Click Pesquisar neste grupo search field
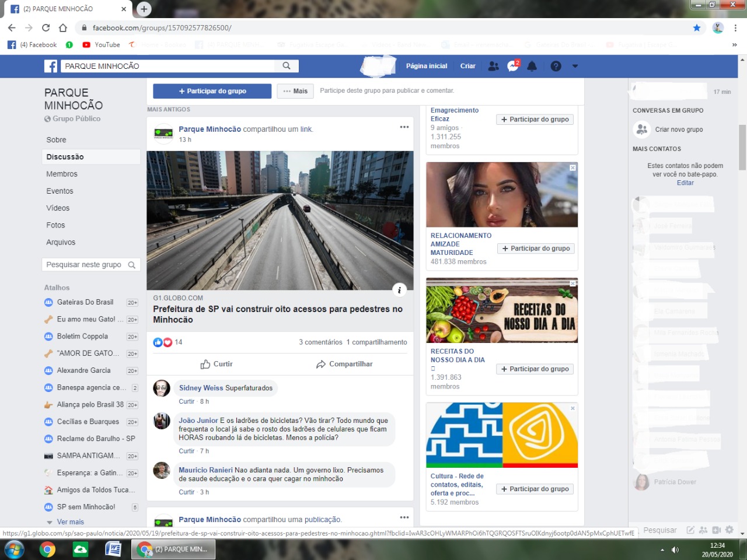This screenshot has height=560, width=747. pyautogui.click(x=91, y=265)
